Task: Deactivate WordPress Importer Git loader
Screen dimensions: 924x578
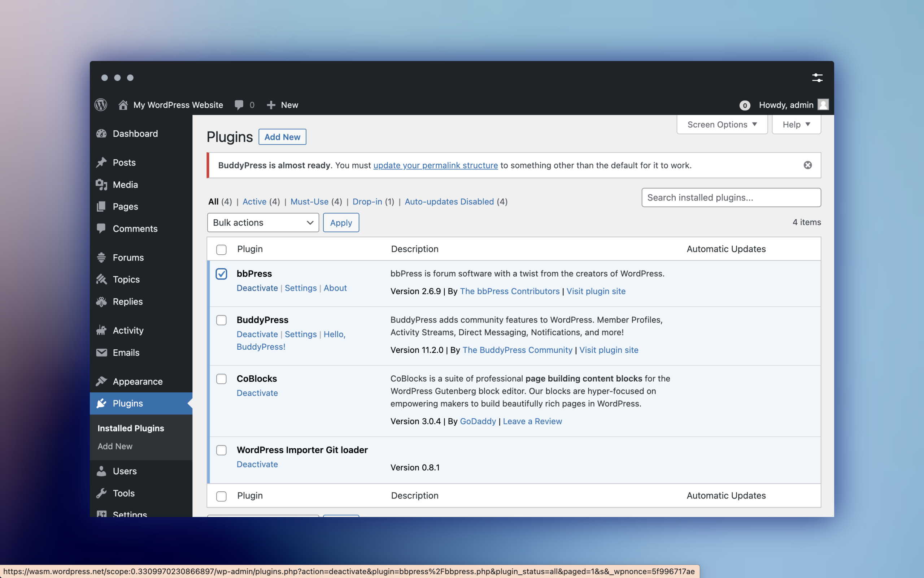Action: 257,464
